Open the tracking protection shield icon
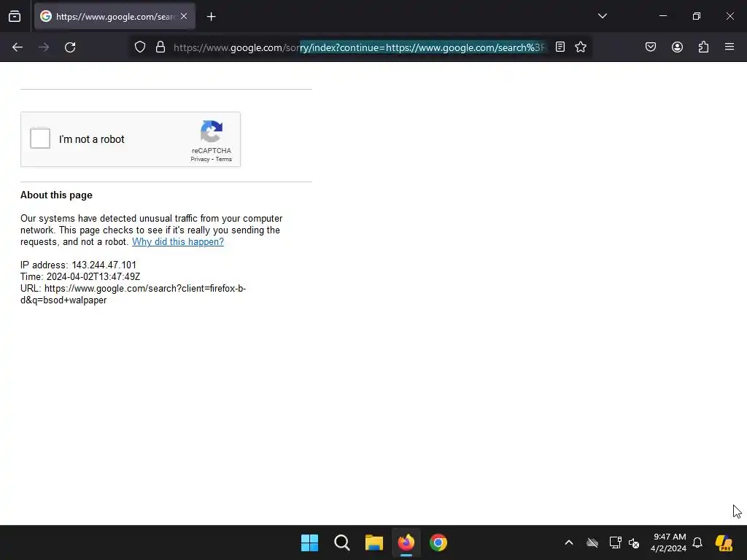Image resolution: width=747 pixels, height=560 pixels. (x=139, y=47)
